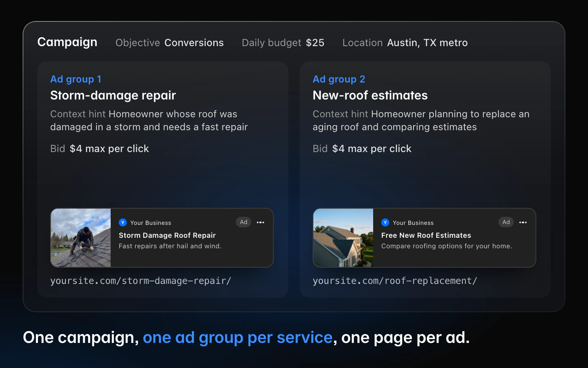Screen dimensions: 588x368
Task: Open the Storm Damage Roof Repair ad headline
Action: click(x=167, y=235)
